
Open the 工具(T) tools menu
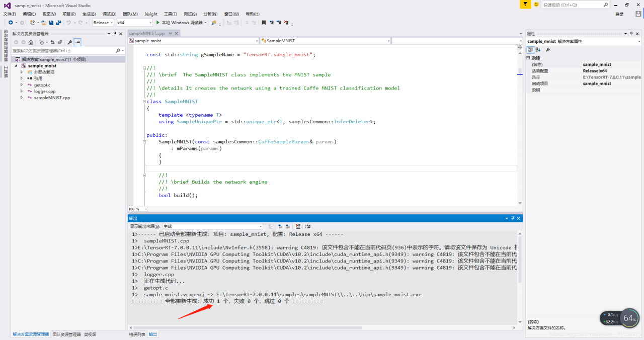[x=171, y=14]
